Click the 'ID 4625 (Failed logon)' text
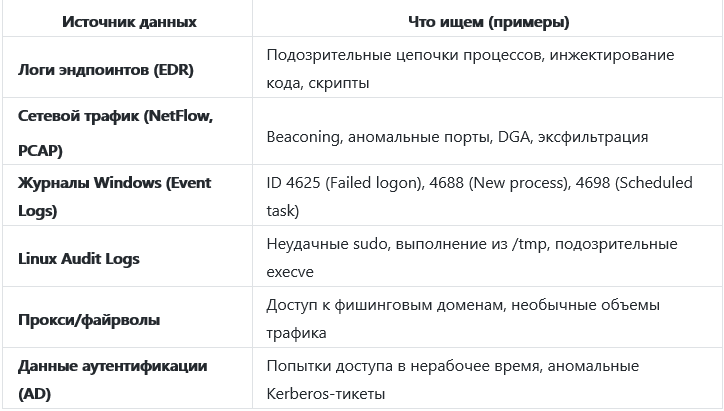 [x=335, y=183]
